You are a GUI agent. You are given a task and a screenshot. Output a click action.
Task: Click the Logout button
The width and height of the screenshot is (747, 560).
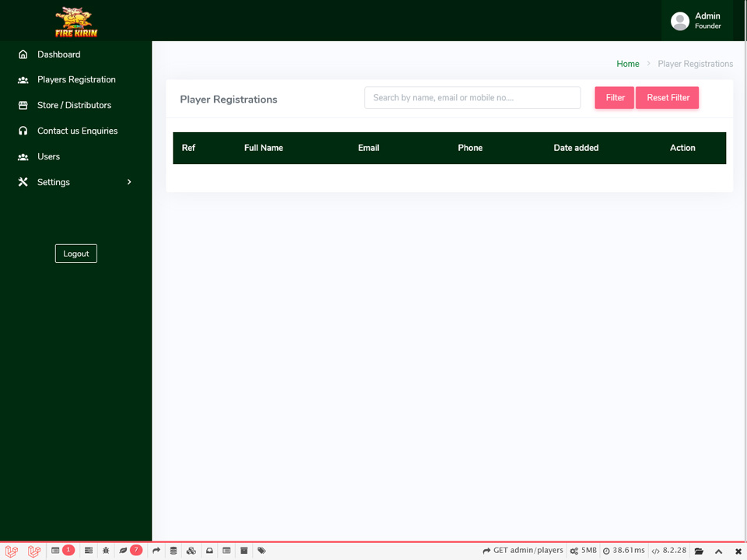76,254
